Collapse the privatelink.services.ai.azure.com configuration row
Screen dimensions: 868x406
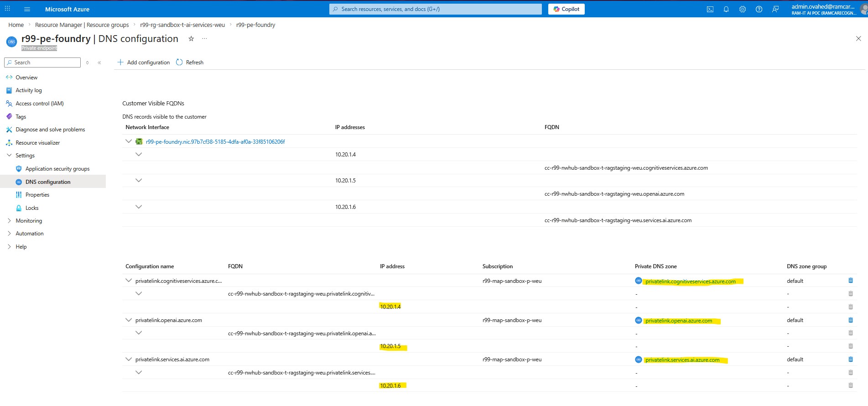(x=129, y=359)
